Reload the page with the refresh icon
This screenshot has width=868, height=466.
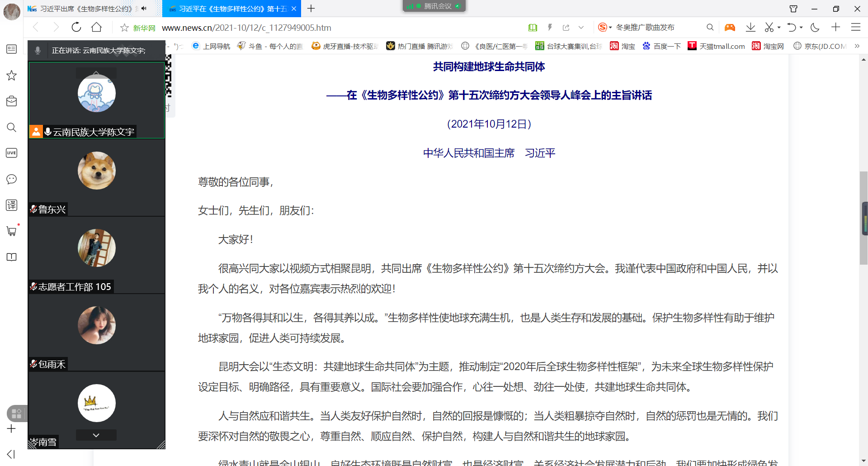click(76, 27)
